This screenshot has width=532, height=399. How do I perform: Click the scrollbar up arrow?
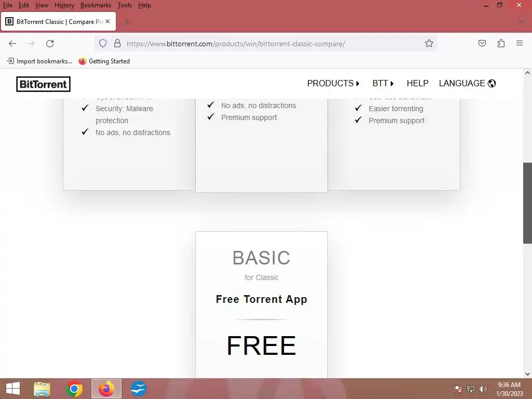pos(527,73)
